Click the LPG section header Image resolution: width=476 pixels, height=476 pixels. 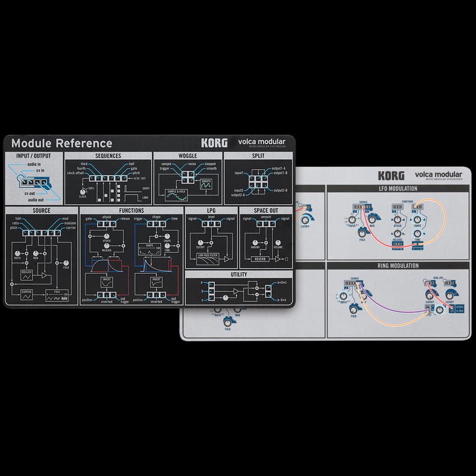pos(211,210)
